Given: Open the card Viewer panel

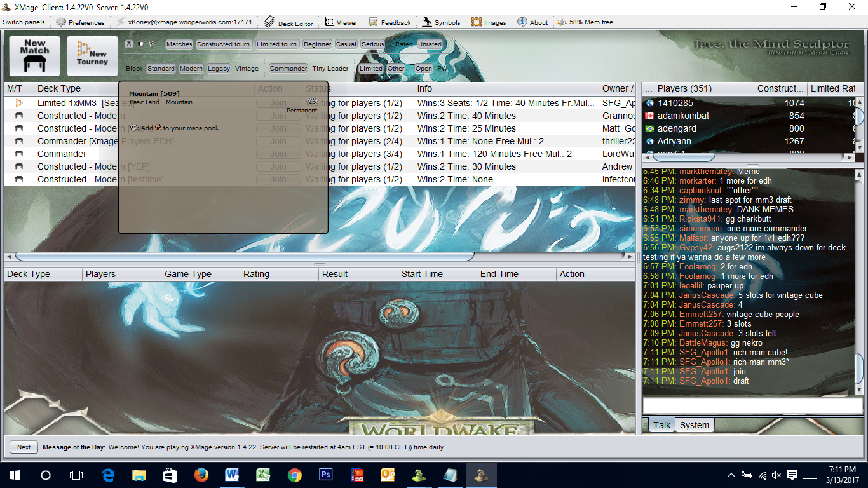Looking at the screenshot, I should tap(341, 22).
